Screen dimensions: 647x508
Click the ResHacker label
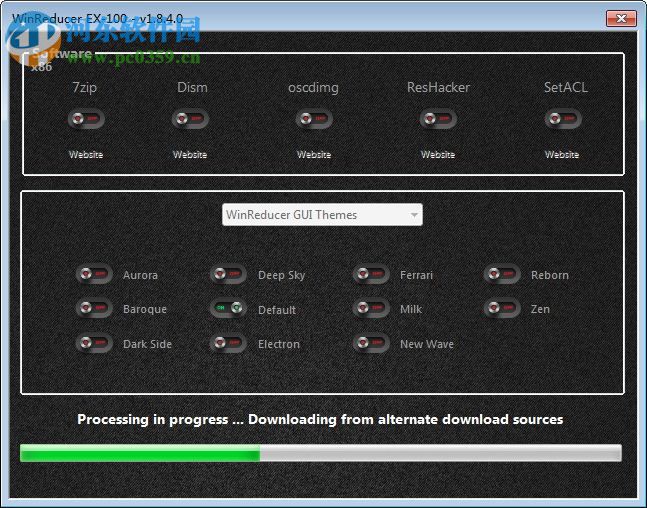(438, 87)
